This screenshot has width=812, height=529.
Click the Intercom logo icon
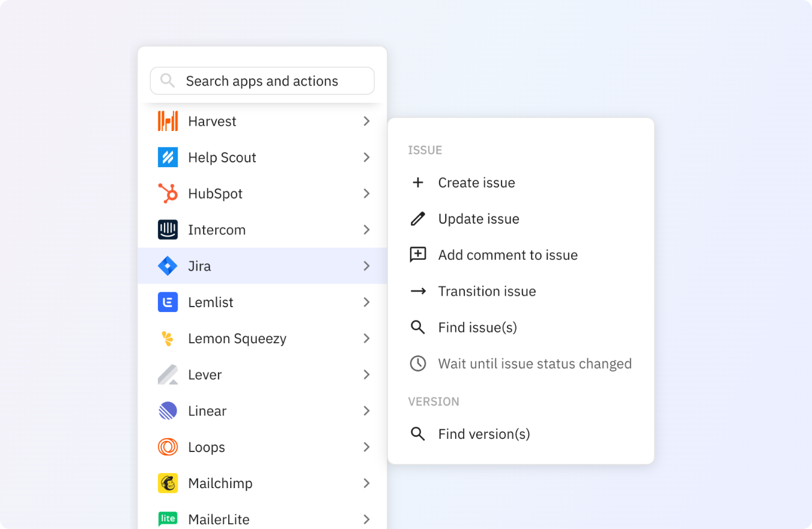click(168, 230)
